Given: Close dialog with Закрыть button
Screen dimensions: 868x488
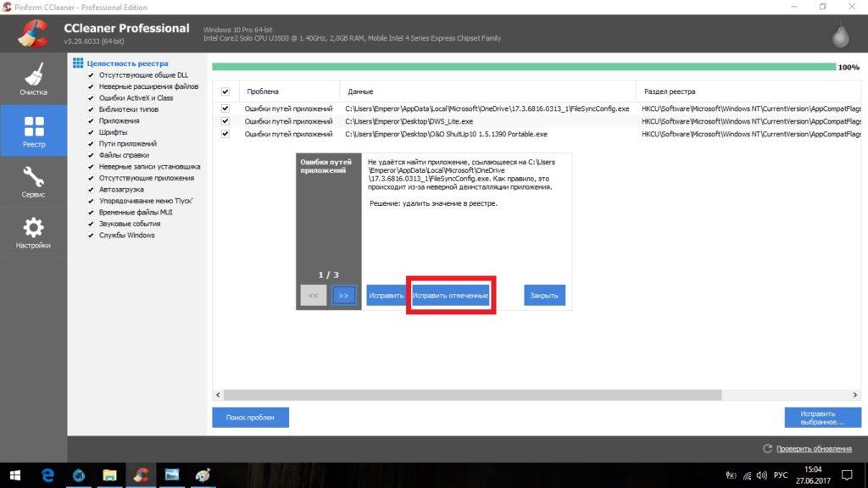Looking at the screenshot, I should tap(544, 296).
